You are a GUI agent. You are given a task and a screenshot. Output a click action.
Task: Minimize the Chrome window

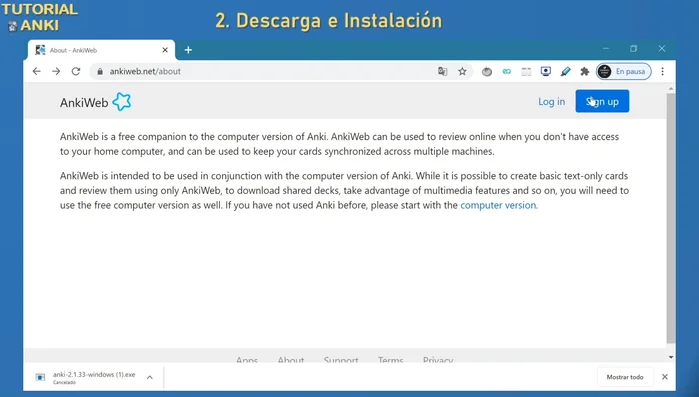(x=605, y=49)
